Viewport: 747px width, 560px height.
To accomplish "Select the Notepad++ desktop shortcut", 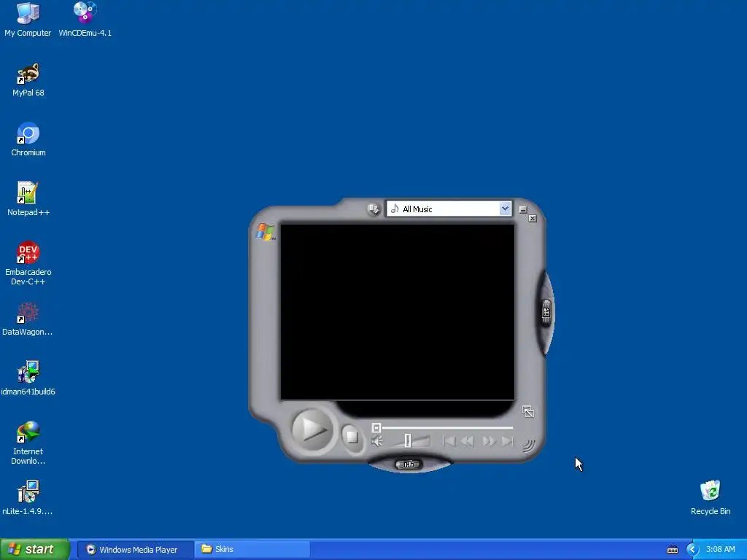I will tap(28, 200).
